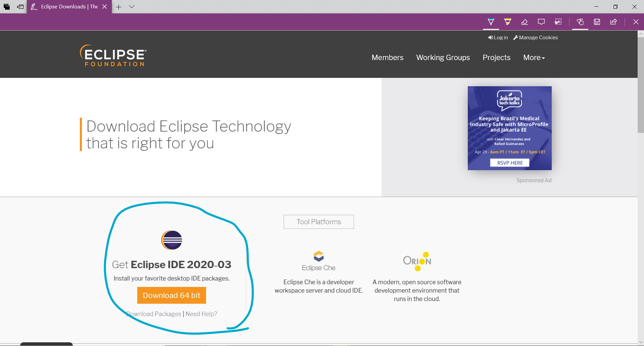Viewport: 644px width, 346px height.
Task: Expand the More dropdown menu
Action: 534,58
